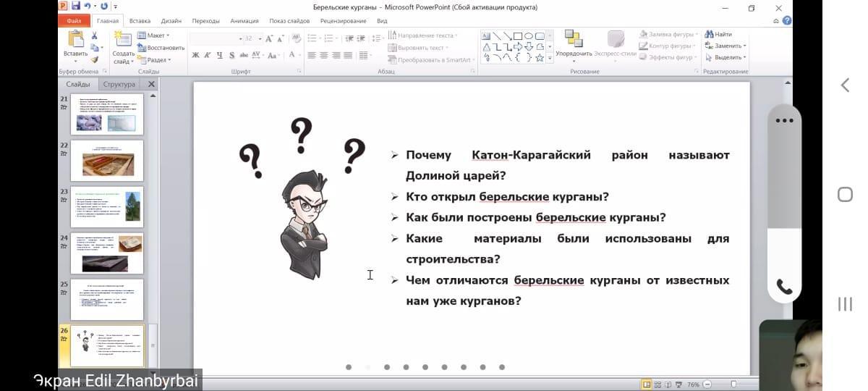This screenshot has width=868, height=391.
Task: Switch to the Структура pane tab
Action: point(119,84)
